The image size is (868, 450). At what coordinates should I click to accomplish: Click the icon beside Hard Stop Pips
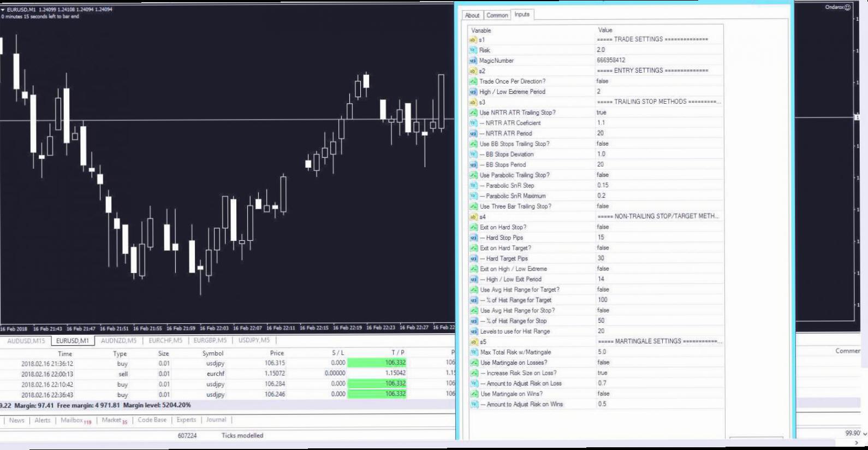(x=473, y=238)
